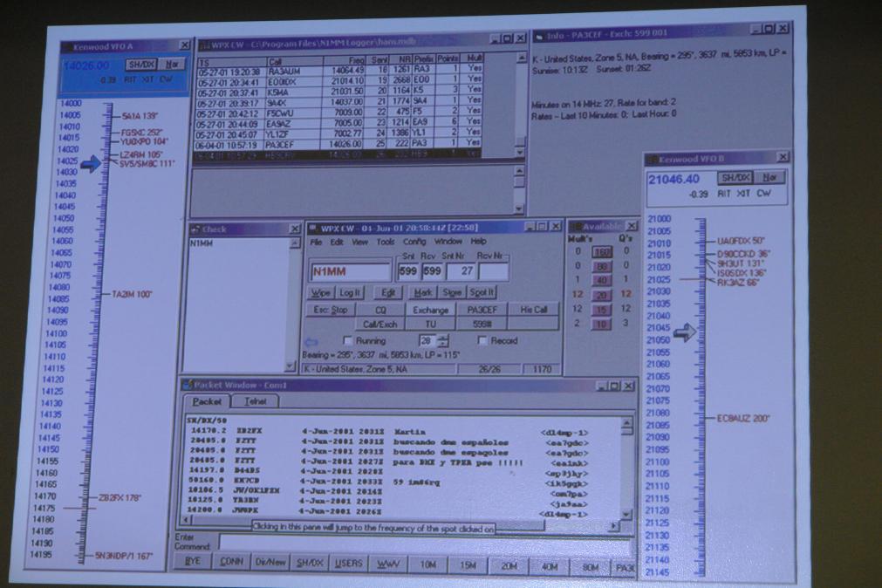Click the Dir/New button

coord(270,562)
